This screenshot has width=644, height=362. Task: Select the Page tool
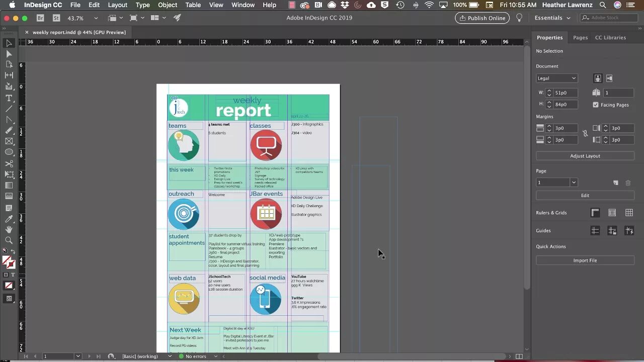(9, 64)
